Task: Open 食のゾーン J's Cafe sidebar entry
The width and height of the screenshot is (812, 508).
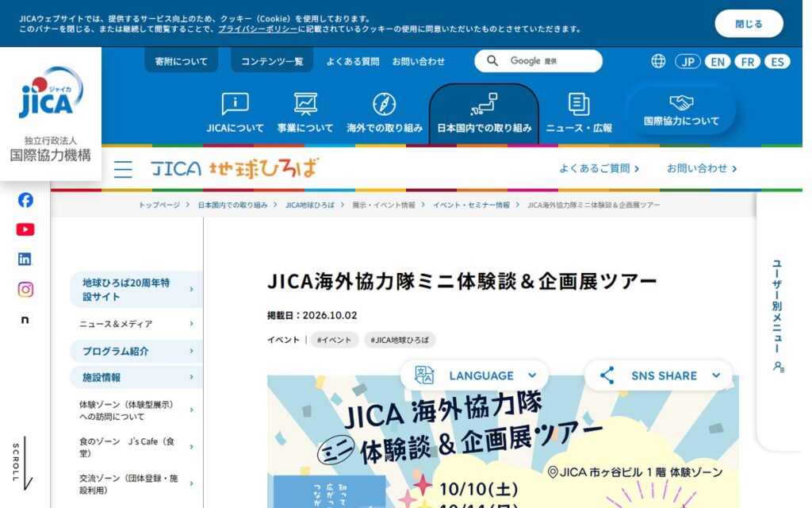Action: point(136,447)
